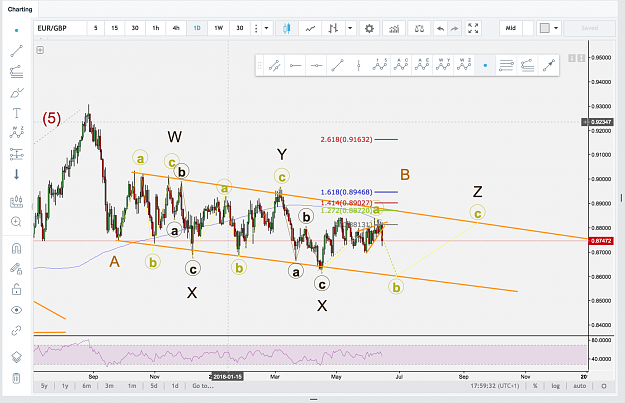Select the diagonal trend line in floating toolbar
625x403 pixels.
click(x=338, y=65)
